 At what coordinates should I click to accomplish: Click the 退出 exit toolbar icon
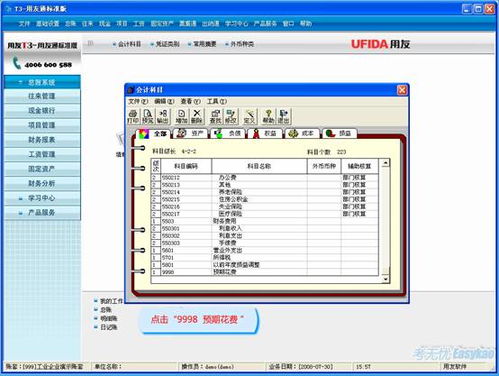coord(284,116)
